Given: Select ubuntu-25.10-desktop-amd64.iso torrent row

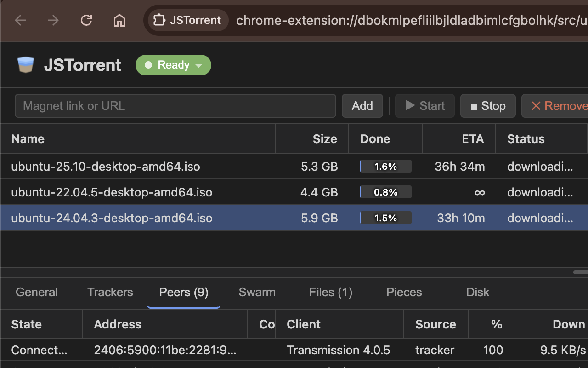Looking at the screenshot, I should tap(106, 167).
